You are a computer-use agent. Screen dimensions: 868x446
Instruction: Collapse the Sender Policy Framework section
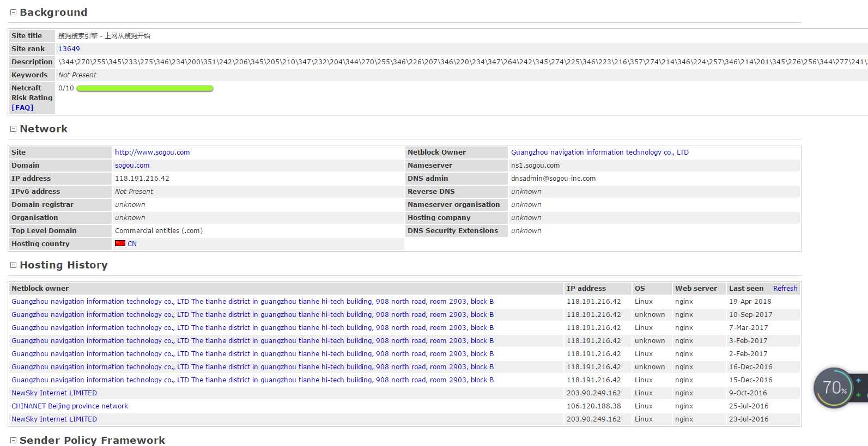click(13, 440)
